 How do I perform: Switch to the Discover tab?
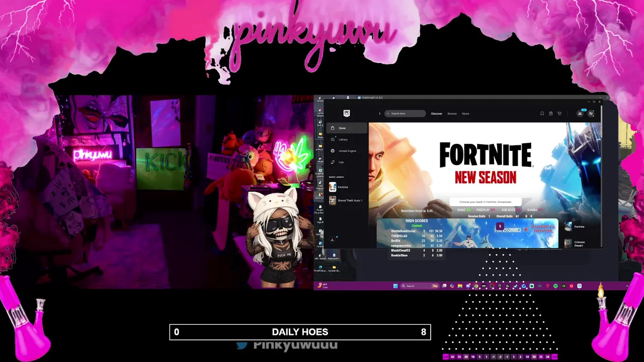[x=436, y=114]
